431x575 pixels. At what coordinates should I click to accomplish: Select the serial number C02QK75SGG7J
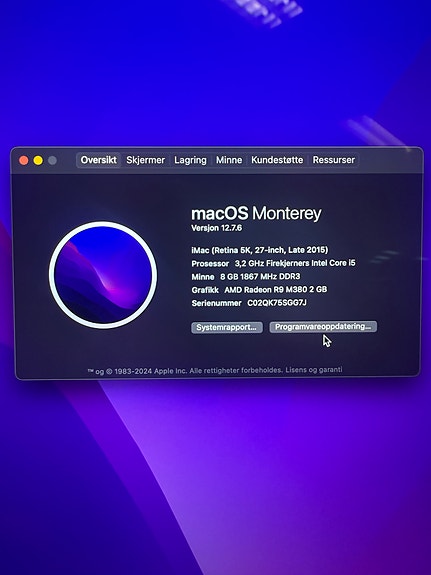[277, 303]
